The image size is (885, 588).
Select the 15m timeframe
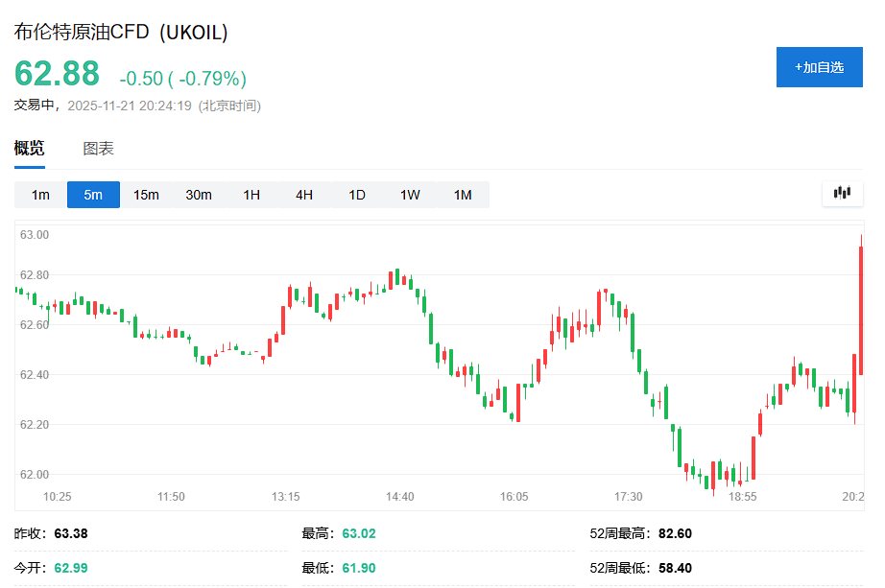click(x=145, y=194)
